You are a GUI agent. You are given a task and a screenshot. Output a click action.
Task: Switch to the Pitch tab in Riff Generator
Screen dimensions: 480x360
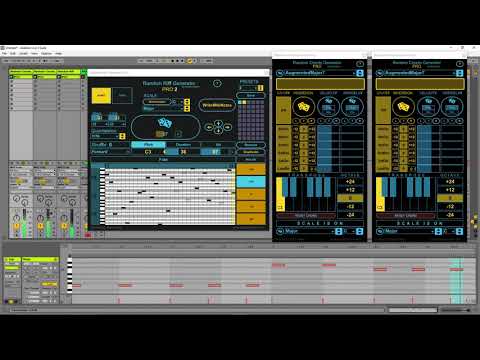coord(148,145)
